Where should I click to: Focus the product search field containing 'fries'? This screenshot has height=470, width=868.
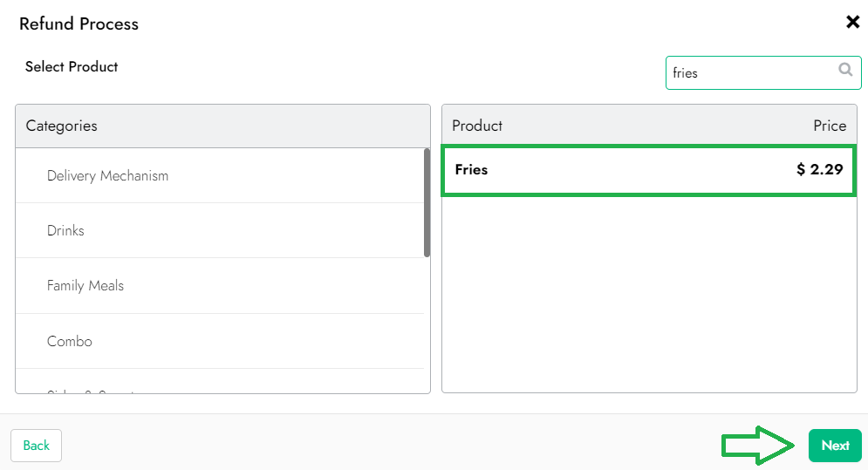(x=750, y=73)
